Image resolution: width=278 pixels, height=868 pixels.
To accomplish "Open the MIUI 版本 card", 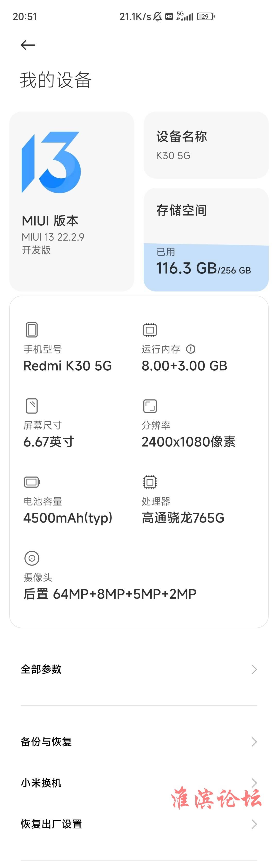I will 72,201.
